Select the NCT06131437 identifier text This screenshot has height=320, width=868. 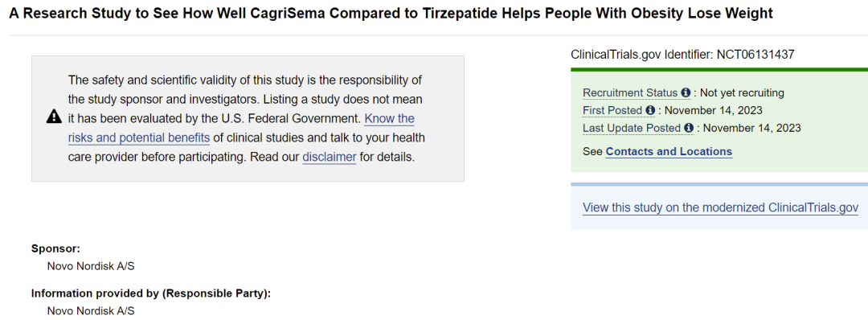755,54
